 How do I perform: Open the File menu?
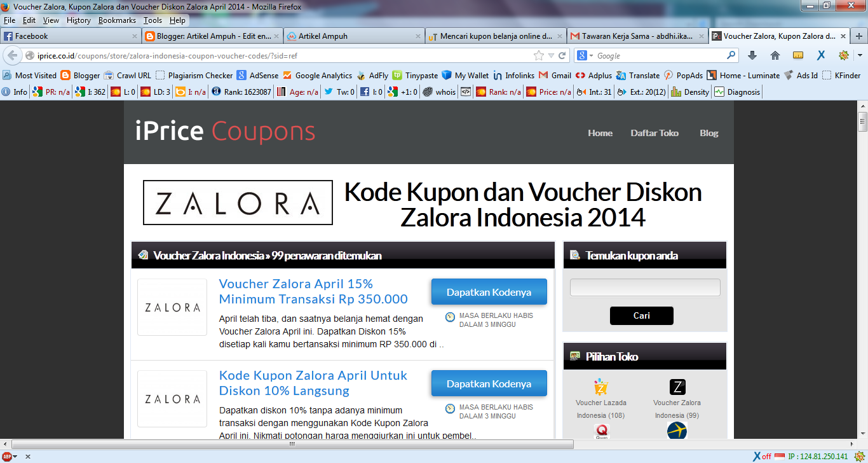tap(10, 20)
